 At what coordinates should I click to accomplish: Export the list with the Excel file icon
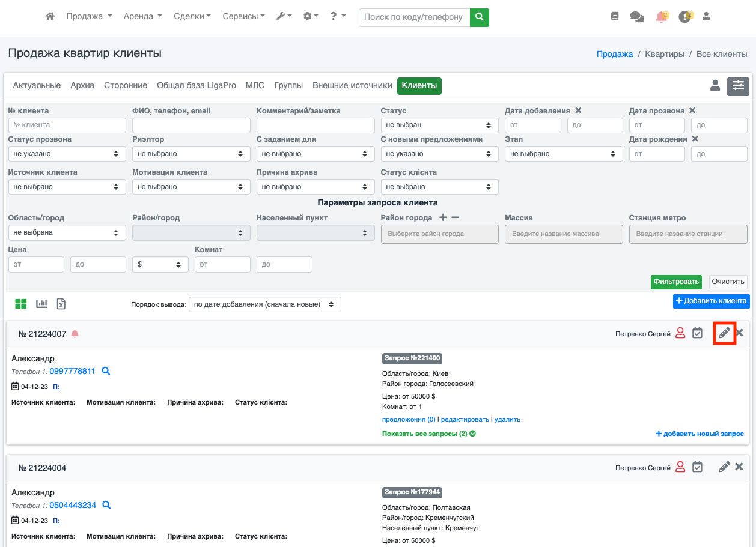[x=61, y=304]
